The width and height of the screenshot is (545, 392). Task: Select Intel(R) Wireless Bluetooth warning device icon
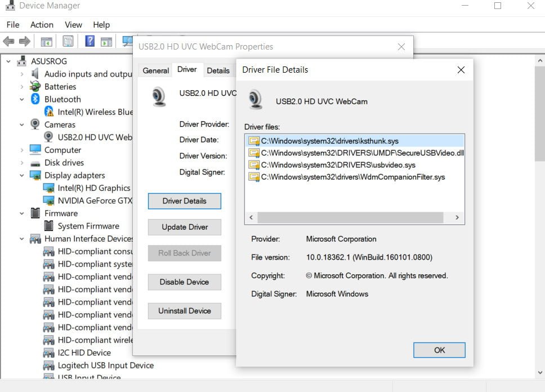point(48,112)
